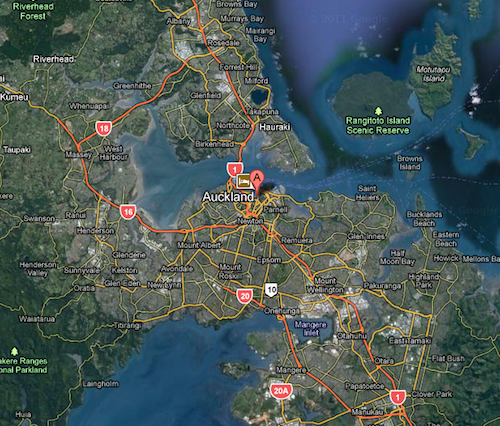Click the Hauraki label
500x426 pixels.
click(x=275, y=127)
